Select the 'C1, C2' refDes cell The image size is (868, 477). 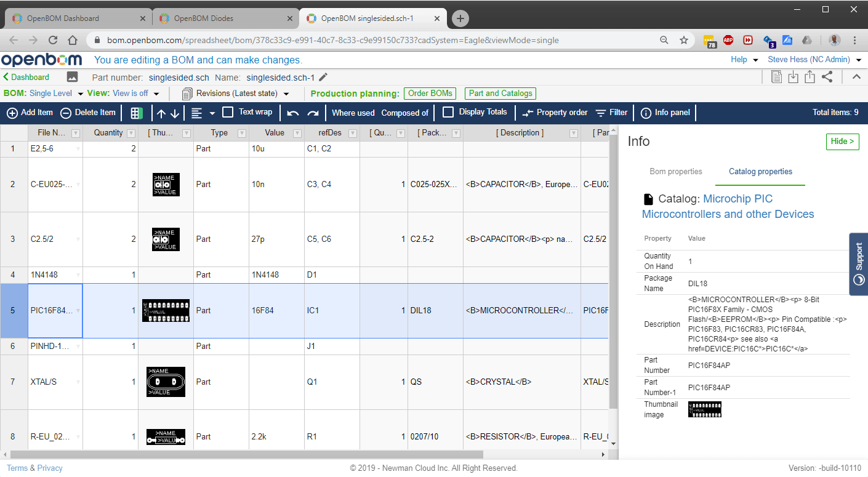332,148
